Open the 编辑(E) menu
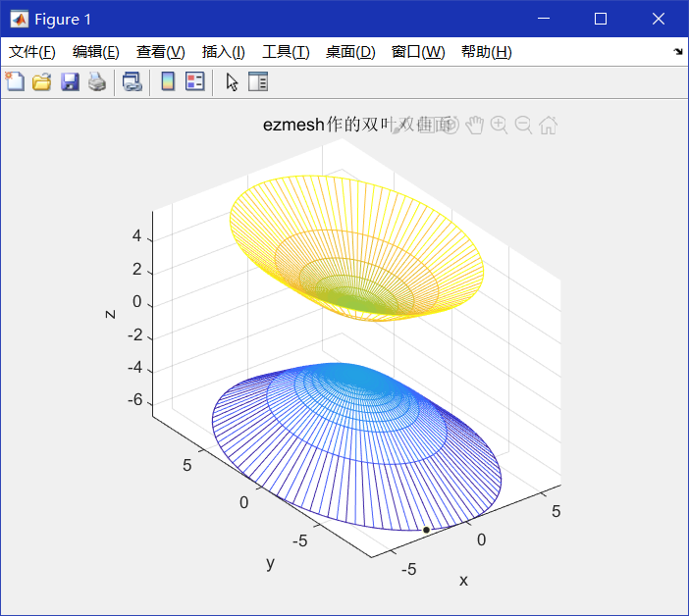 (96, 52)
